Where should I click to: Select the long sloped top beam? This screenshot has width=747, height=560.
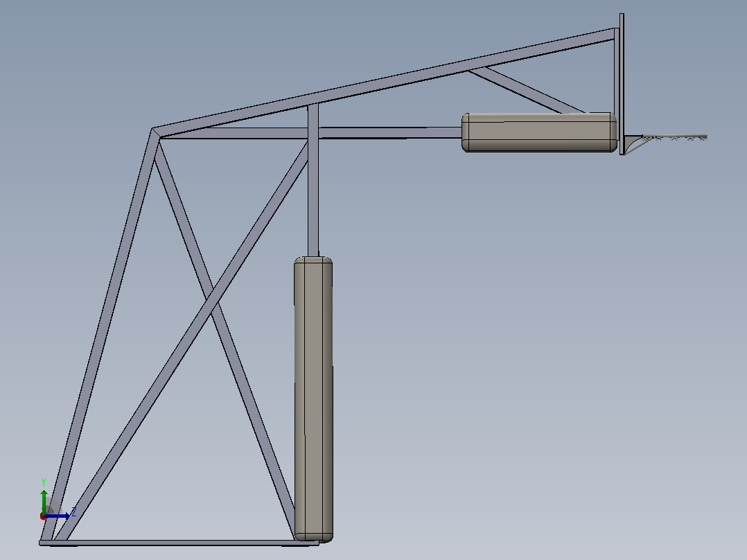384,83
